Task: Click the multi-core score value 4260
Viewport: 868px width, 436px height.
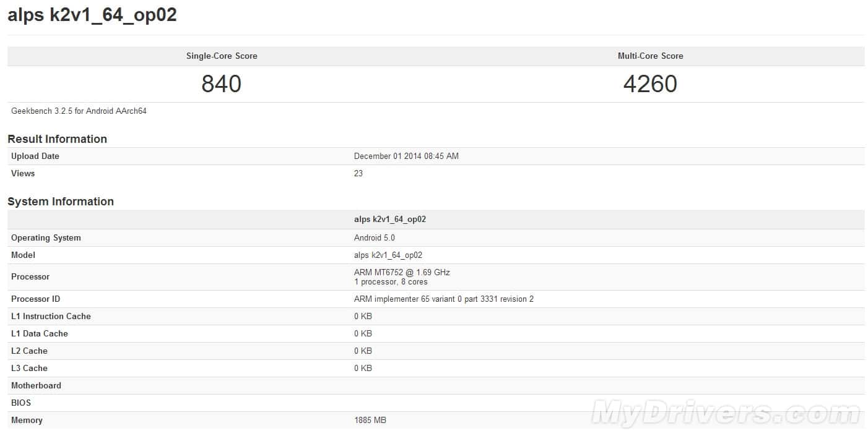Action: 651,83
